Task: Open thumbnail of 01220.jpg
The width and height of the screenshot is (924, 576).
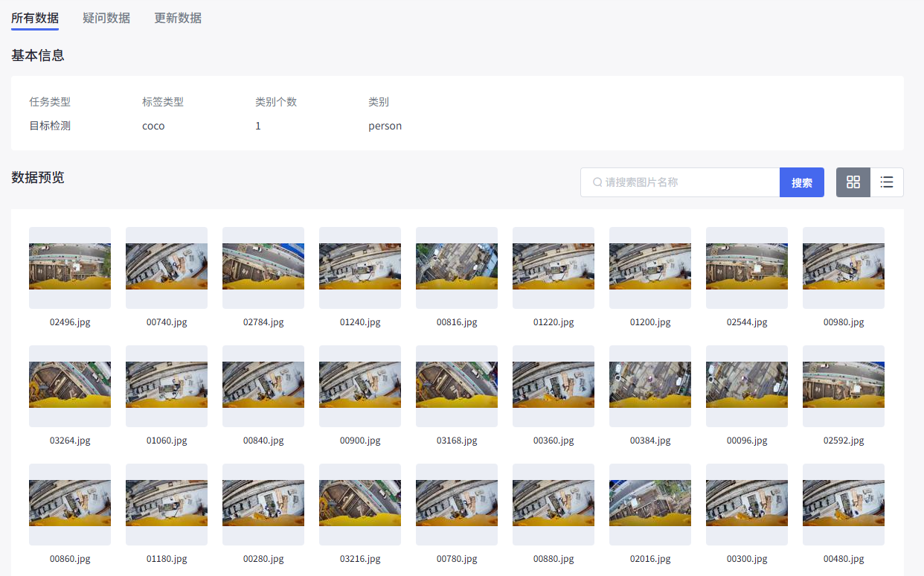Action: coord(554,268)
